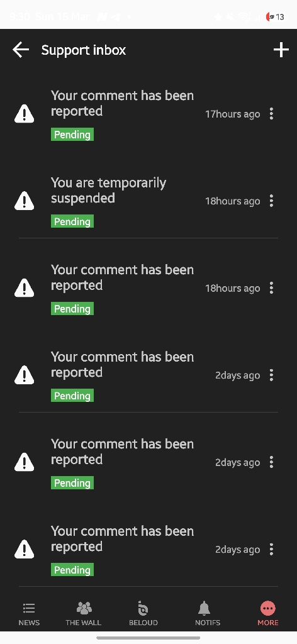Tap the back arrow icon
This screenshot has width=297, height=644.
click(21, 50)
